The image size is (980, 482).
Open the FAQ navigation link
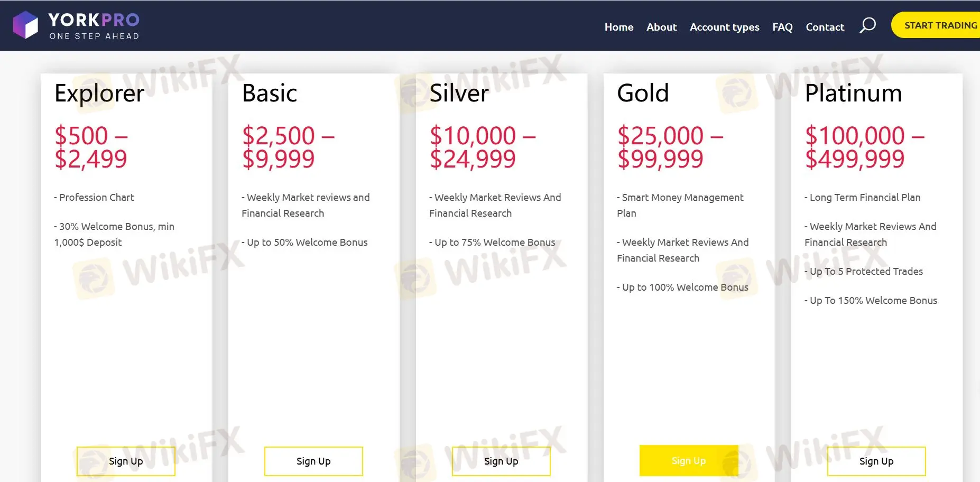pyautogui.click(x=782, y=27)
